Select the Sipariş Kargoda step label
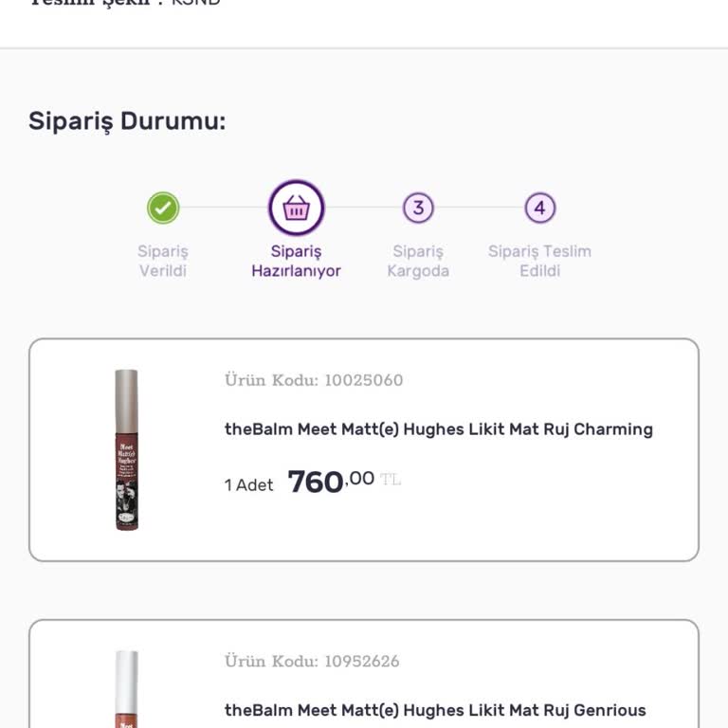 pos(418,261)
